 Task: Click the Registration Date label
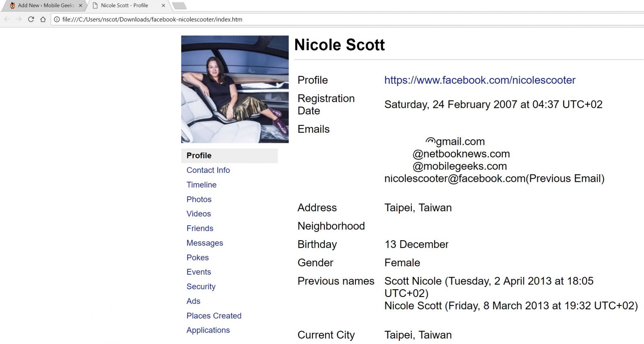point(326,105)
